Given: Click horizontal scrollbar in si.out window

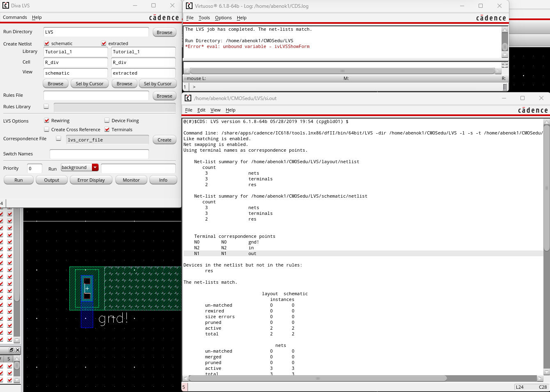Looking at the screenshot, I should click(318, 378).
